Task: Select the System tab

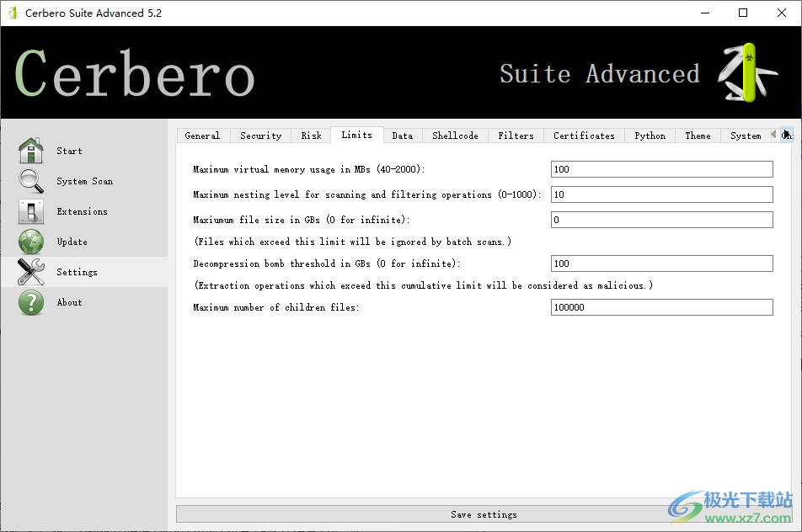Action: coord(746,136)
